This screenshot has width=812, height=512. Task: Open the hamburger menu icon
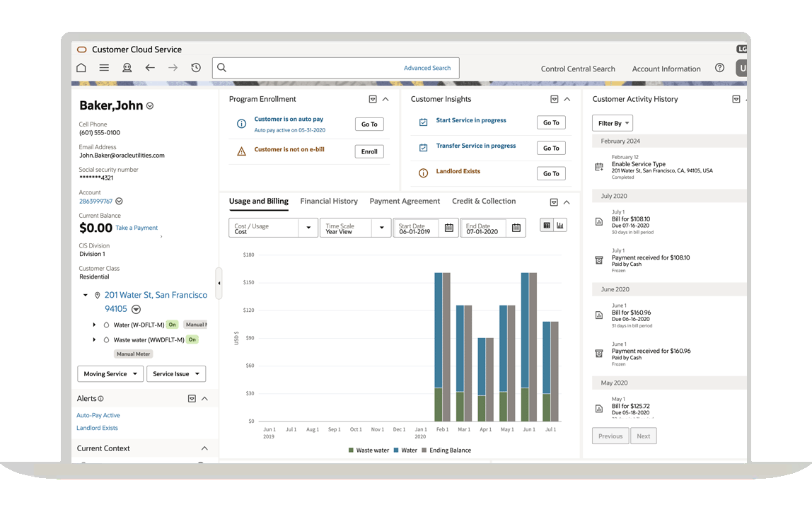(x=104, y=68)
